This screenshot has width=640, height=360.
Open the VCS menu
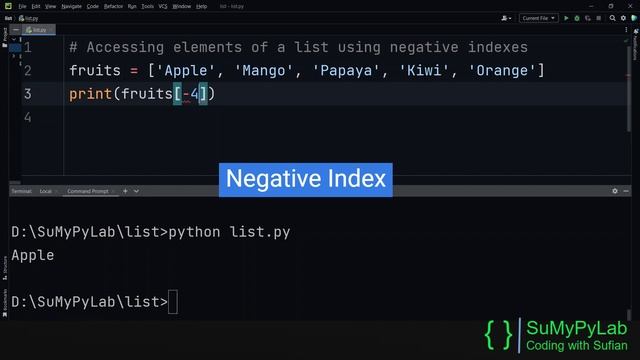tap(163, 6)
